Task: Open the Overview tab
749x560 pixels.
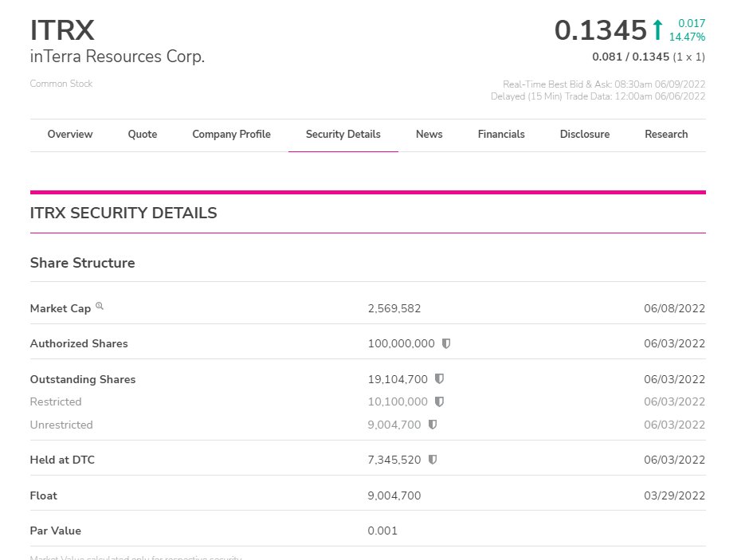Action: 70,134
